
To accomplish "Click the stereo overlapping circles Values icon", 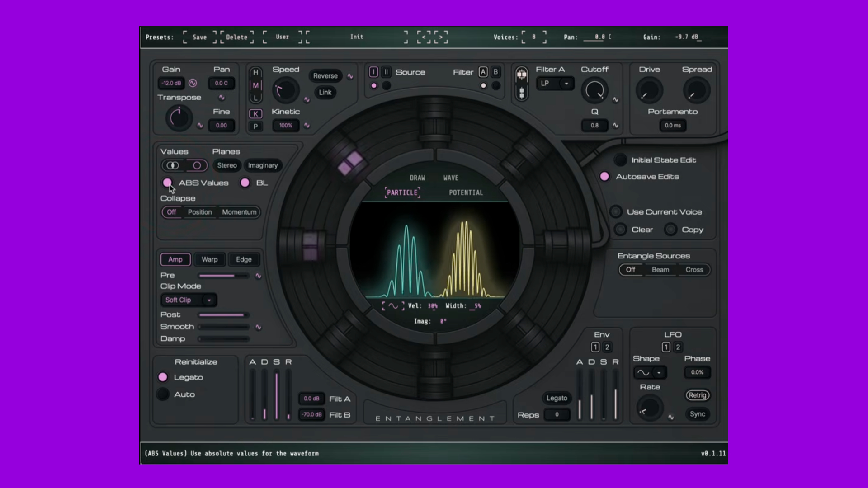I will point(173,165).
